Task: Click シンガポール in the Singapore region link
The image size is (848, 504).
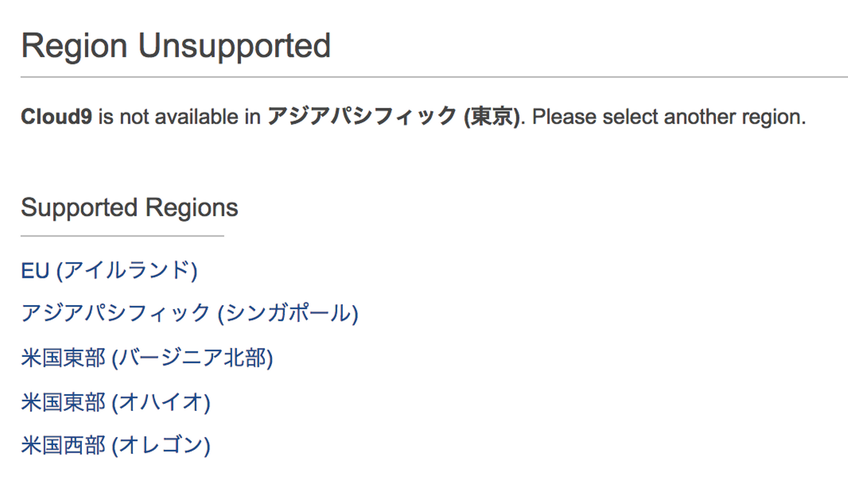Action: click(x=288, y=313)
